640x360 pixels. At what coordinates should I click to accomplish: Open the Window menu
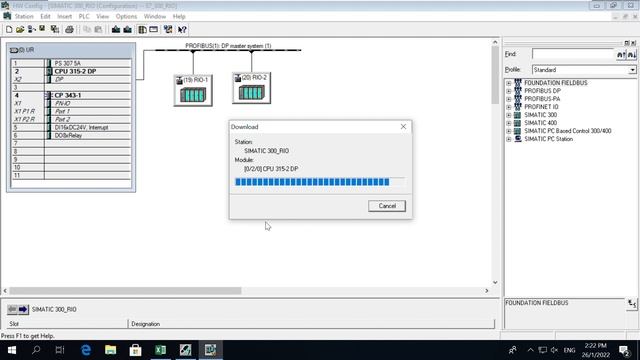155,17
